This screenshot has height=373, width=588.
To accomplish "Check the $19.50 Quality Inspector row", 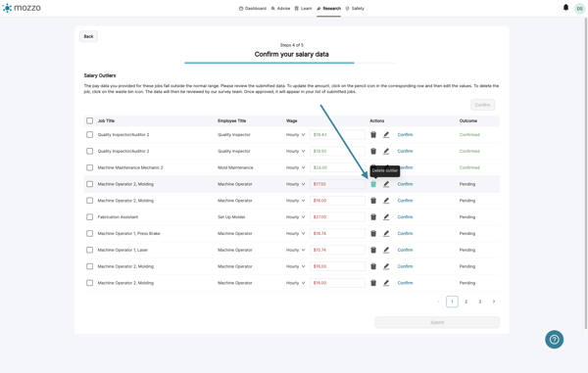I will [x=89, y=151].
